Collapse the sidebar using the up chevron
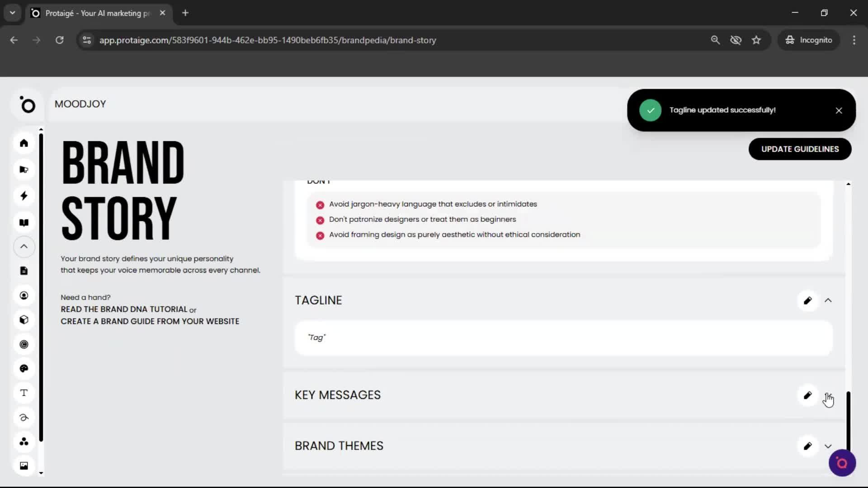868x488 pixels. click(24, 247)
